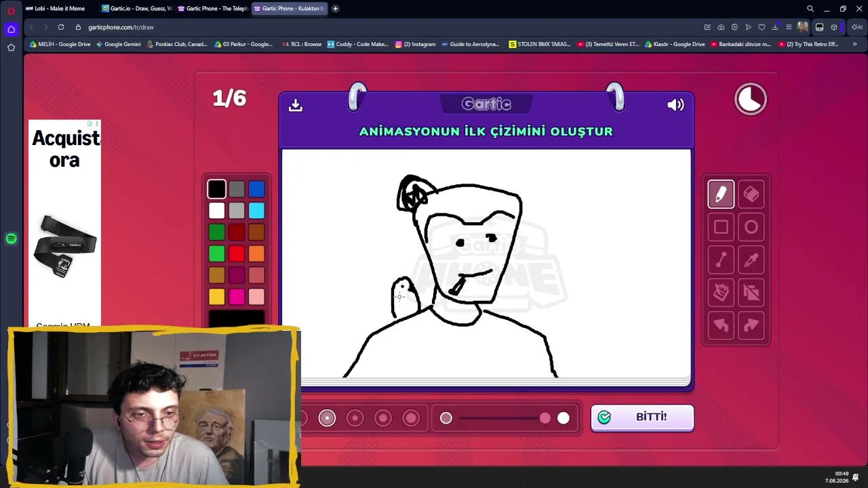Open the STOLEN BMX TAKAS bookmark
Screen dimensions: 868x488
point(540,44)
